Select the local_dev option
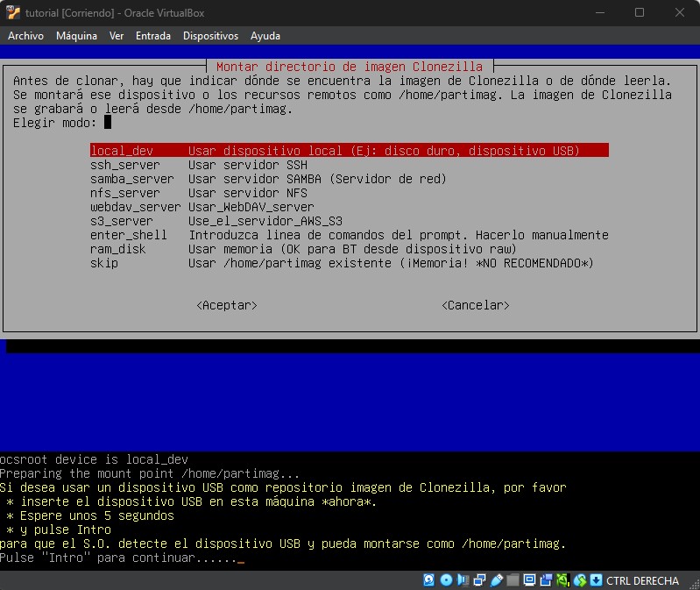 349,151
